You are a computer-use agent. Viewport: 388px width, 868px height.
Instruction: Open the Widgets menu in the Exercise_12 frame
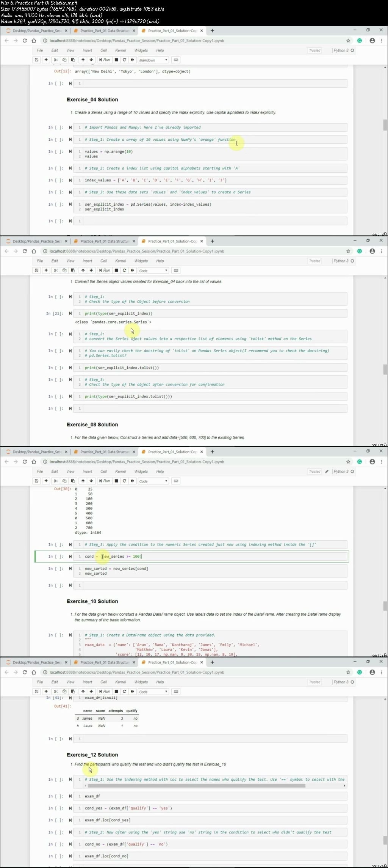tap(141, 682)
